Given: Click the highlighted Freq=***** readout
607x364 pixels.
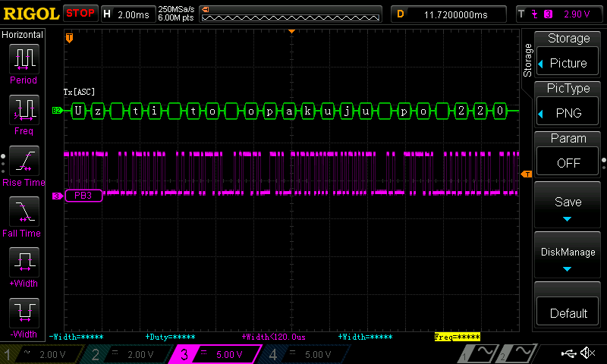Looking at the screenshot, I should tap(458, 337).
